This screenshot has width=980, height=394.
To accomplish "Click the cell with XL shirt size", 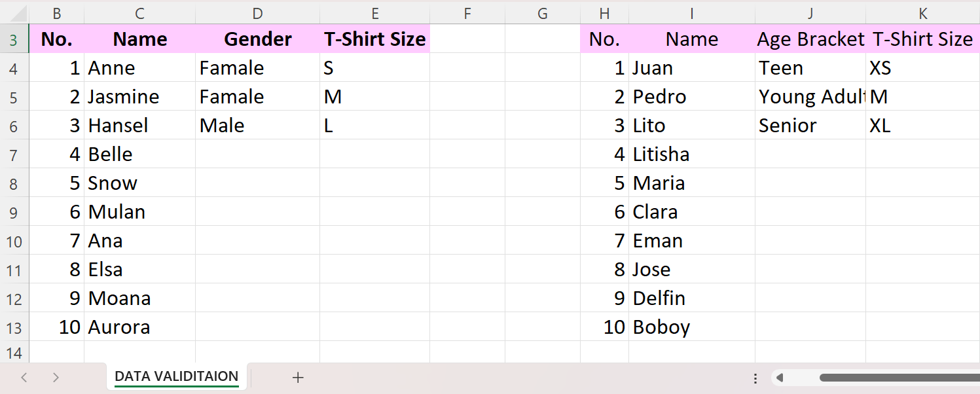I will click(922, 126).
